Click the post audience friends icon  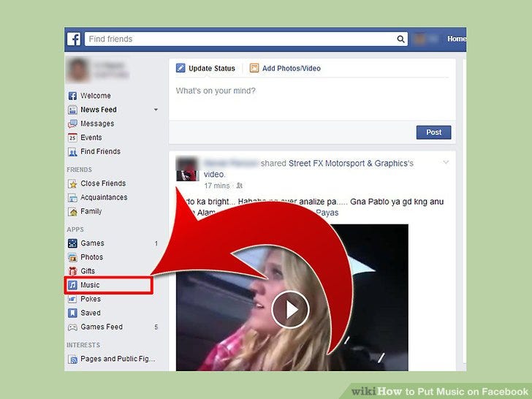239,186
